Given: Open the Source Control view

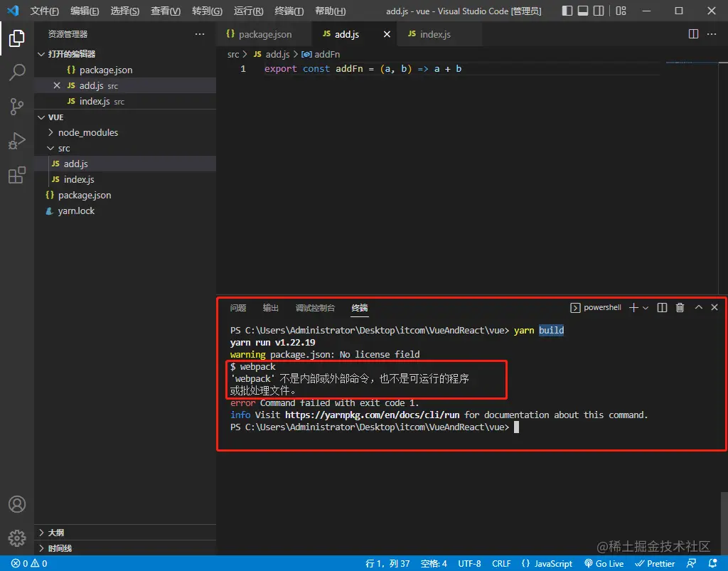Looking at the screenshot, I should pyautogui.click(x=17, y=106).
